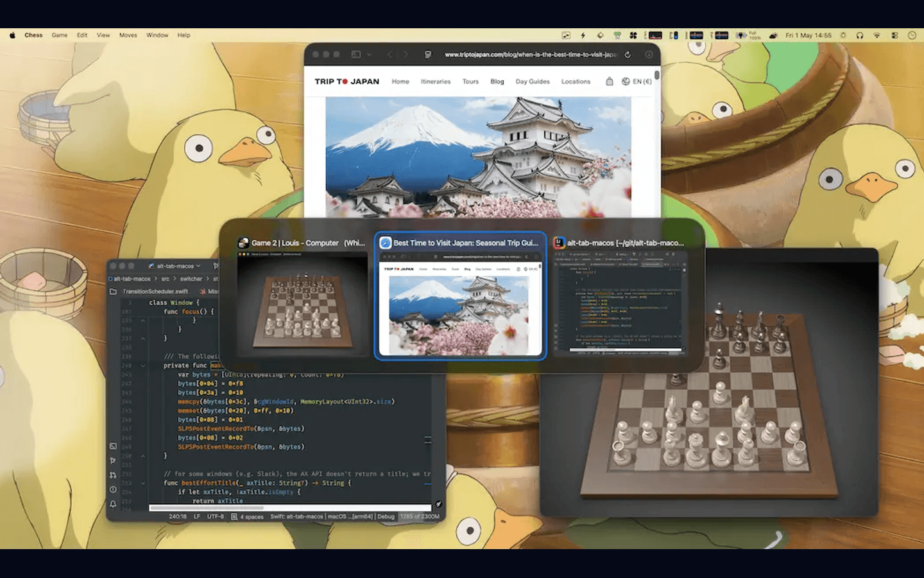Open the alt-tab-macos project dropdown in IDE
This screenshot has height=578, width=924.
[175, 266]
